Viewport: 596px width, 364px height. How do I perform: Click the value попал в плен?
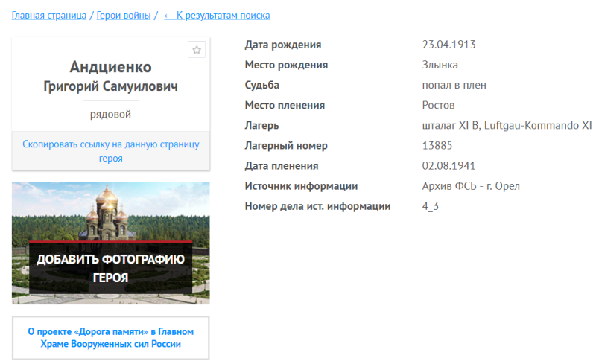pyautogui.click(x=454, y=85)
